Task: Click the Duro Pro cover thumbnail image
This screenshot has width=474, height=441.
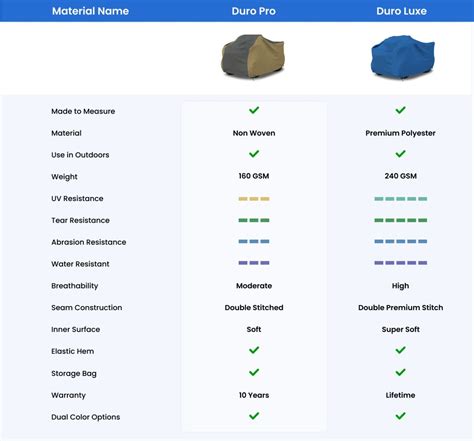Action: coord(253,57)
